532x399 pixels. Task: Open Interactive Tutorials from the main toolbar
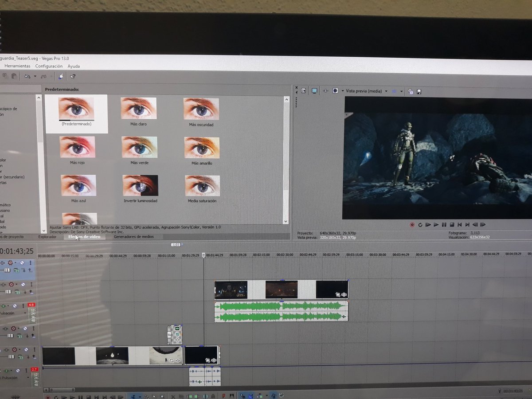click(x=61, y=76)
